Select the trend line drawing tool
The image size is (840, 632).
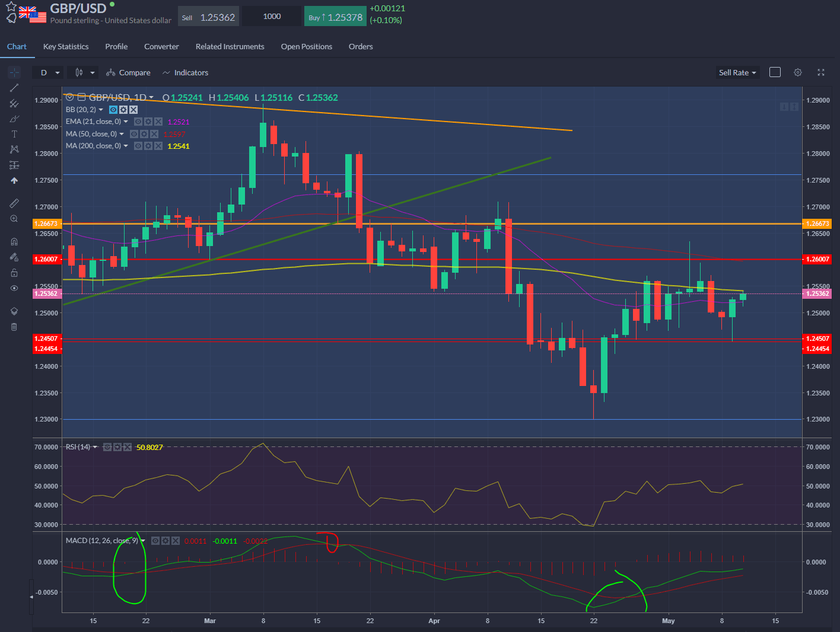click(14, 88)
